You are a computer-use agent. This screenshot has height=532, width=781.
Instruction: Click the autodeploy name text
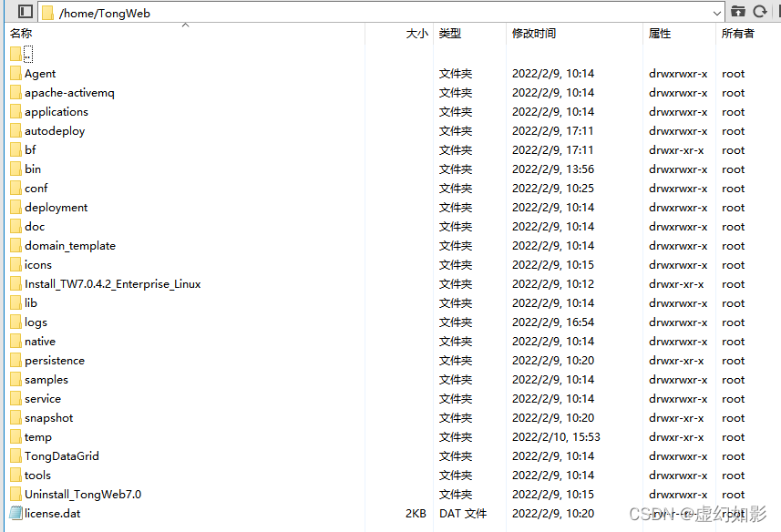[55, 131]
